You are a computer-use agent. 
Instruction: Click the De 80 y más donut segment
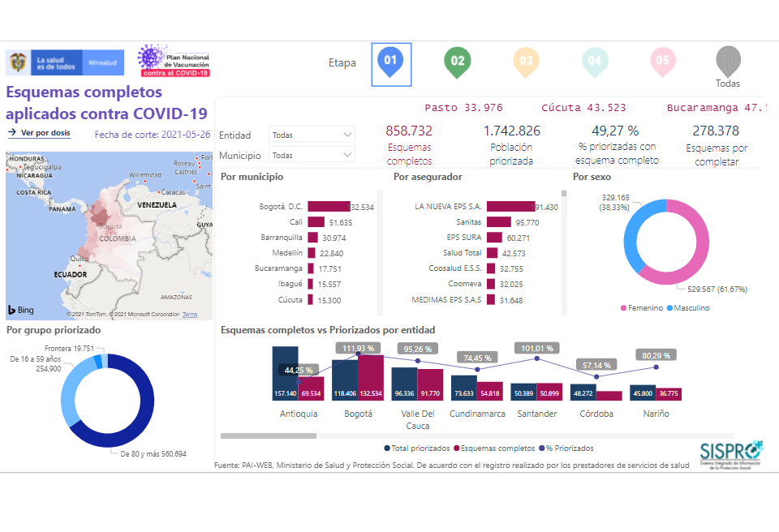click(147, 402)
